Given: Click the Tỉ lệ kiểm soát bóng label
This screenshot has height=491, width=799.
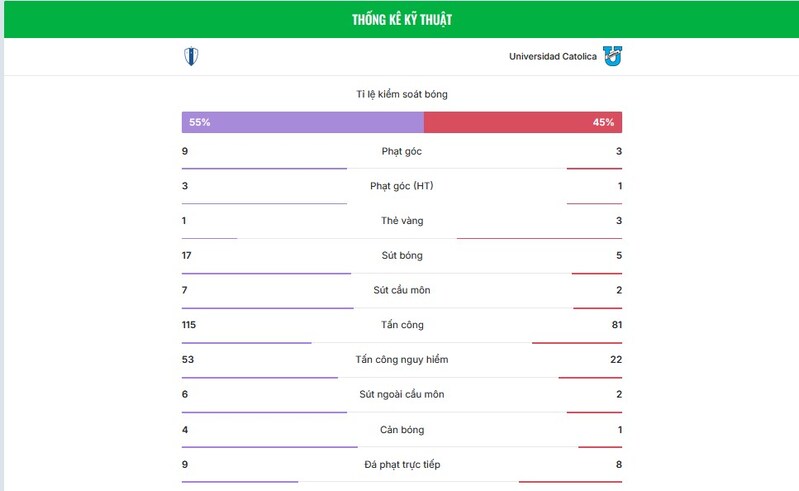Looking at the screenshot, I should pyautogui.click(x=401, y=94).
